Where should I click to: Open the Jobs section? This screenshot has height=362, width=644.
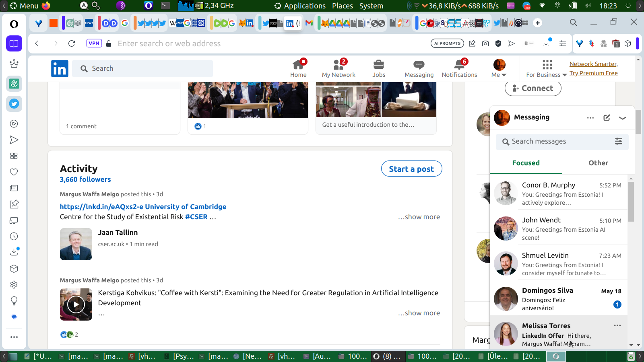pyautogui.click(x=379, y=68)
